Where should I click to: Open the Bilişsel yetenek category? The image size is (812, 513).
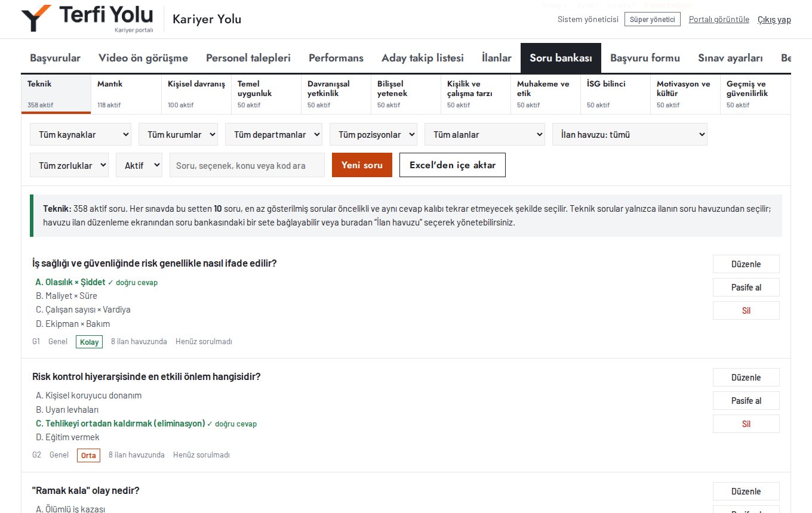(405, 94)
